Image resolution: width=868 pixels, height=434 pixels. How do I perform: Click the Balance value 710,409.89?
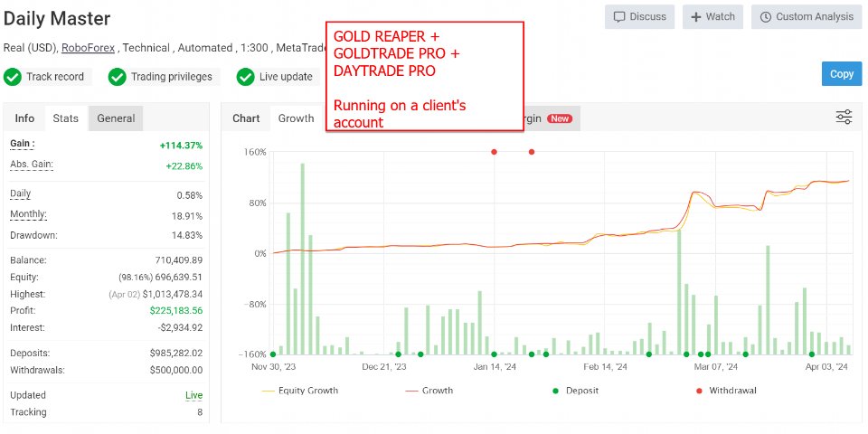tap(179, 260)
